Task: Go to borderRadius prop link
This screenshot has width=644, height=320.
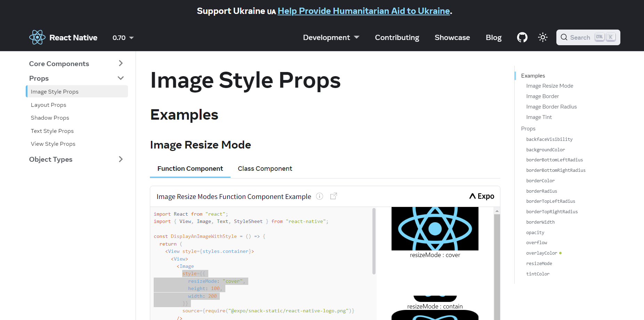Action: (541, 191)
